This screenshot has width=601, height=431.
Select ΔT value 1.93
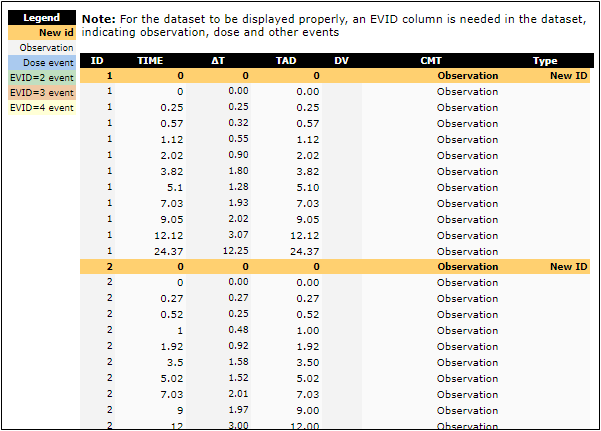pyautogui.click(x=238, y=203)
